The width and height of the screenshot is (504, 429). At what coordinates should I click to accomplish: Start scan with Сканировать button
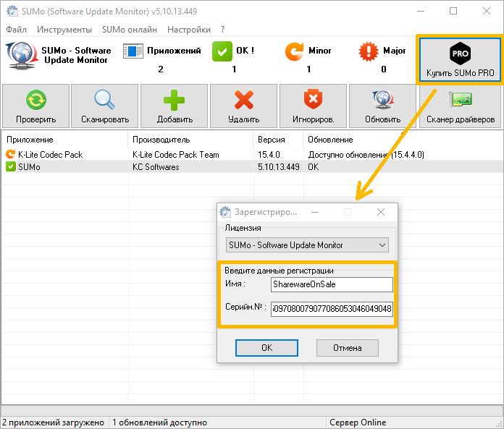(x=105, y=106)
